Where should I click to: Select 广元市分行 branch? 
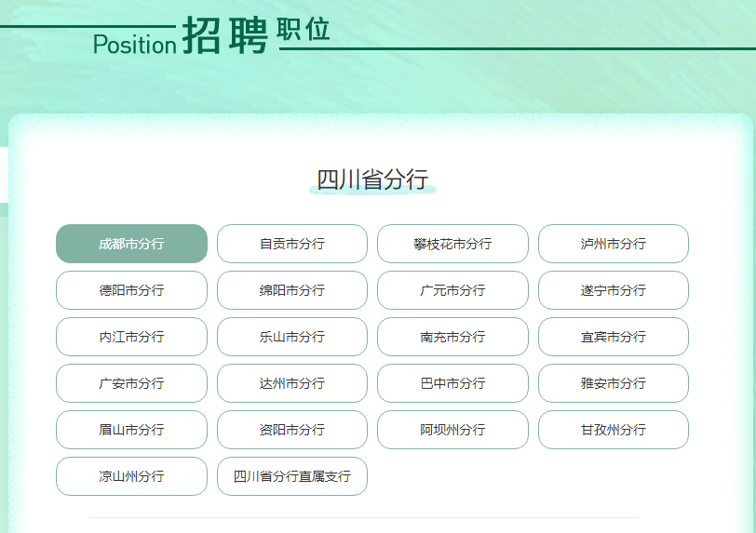(x=452, y=290)
